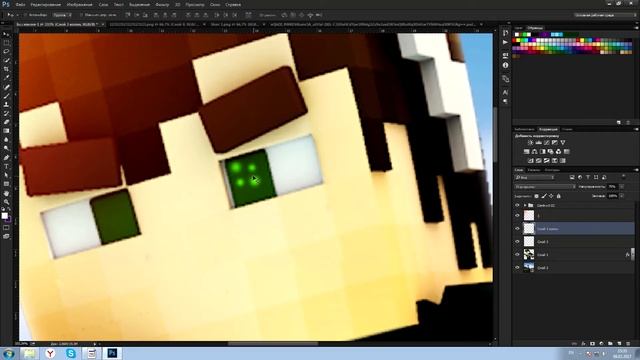Hide the bottom sky thumbnail layer
This screenshot has height=360, width=640.
coord(517,268)
